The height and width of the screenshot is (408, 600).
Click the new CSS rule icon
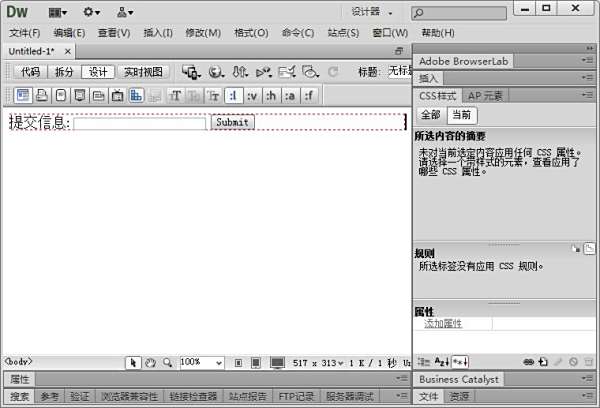pos(543,362)
